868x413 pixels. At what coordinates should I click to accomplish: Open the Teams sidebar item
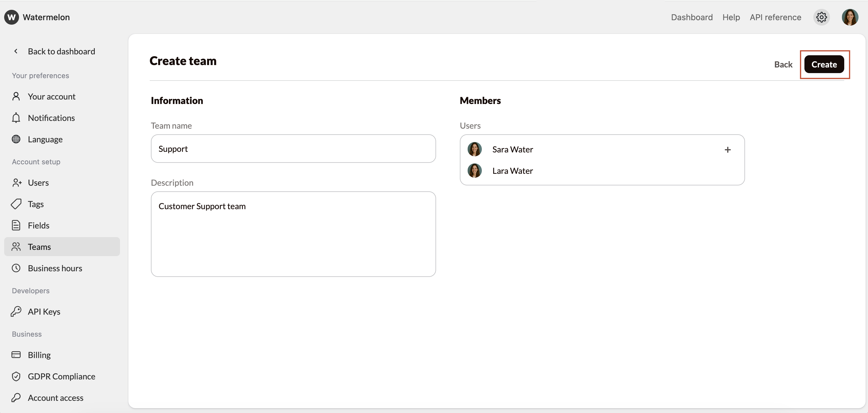click(39, 247)
